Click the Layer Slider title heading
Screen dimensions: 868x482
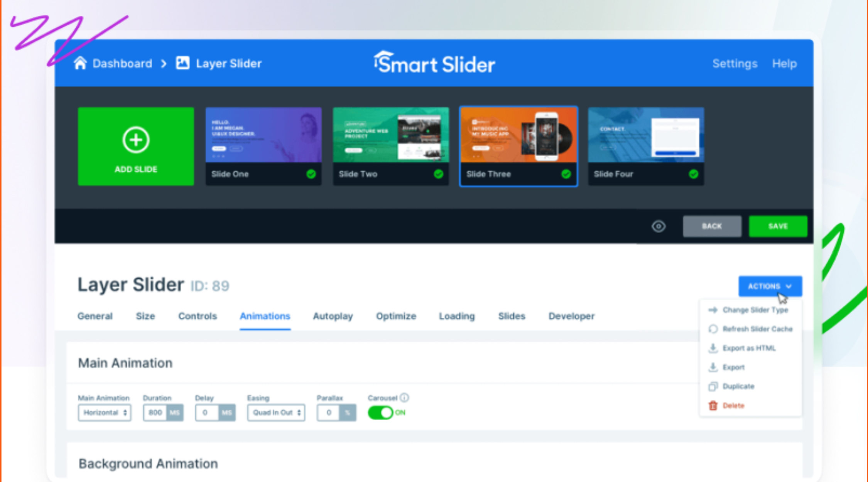[x=131, y=285]
